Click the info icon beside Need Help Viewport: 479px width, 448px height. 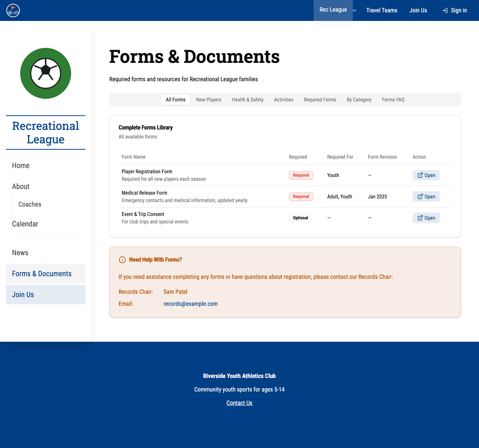pos(122,260)
